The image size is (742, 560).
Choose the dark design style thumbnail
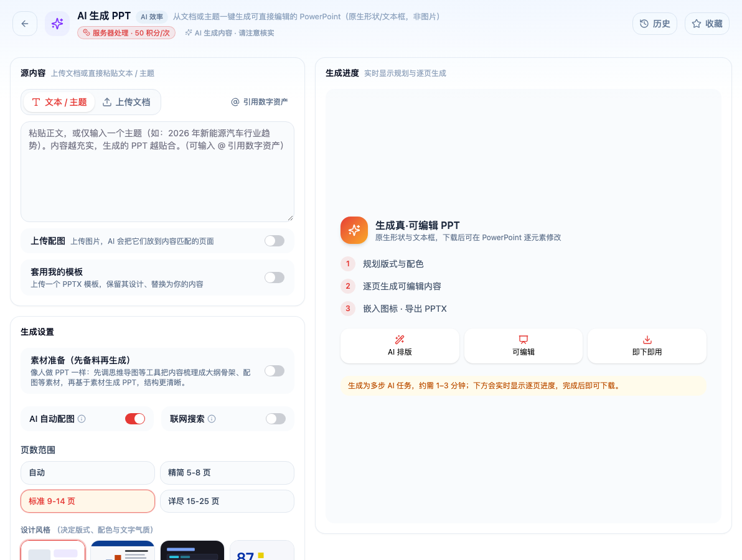tap(192, 551)
